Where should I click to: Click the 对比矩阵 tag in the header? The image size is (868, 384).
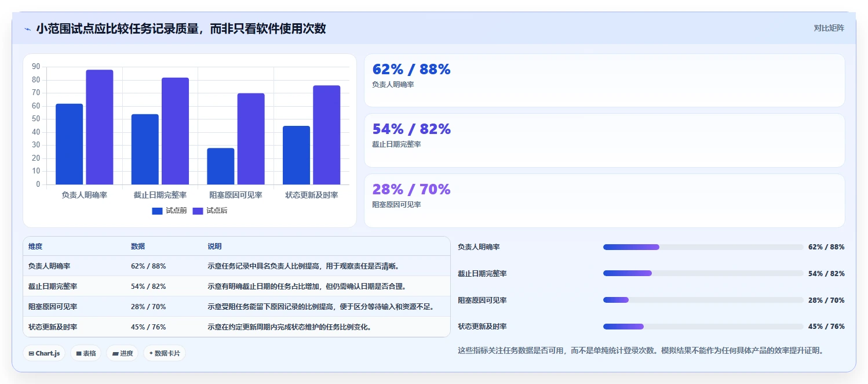[x=829, y=28]
